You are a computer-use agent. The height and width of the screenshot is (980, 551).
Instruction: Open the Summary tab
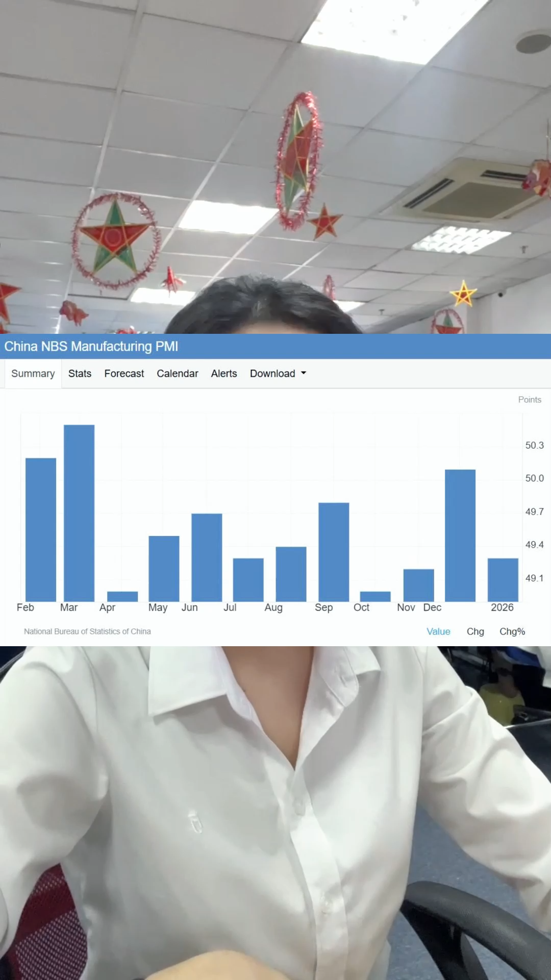[33, 374]
